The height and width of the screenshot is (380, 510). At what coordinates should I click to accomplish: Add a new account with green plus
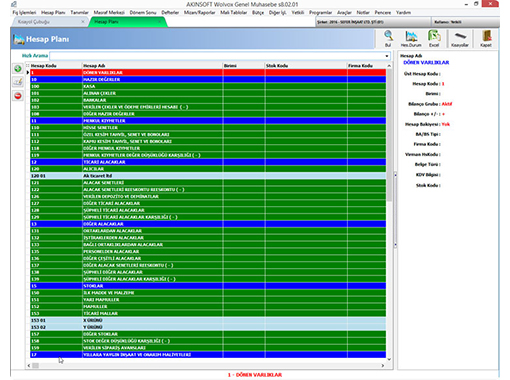coord(18,69)
